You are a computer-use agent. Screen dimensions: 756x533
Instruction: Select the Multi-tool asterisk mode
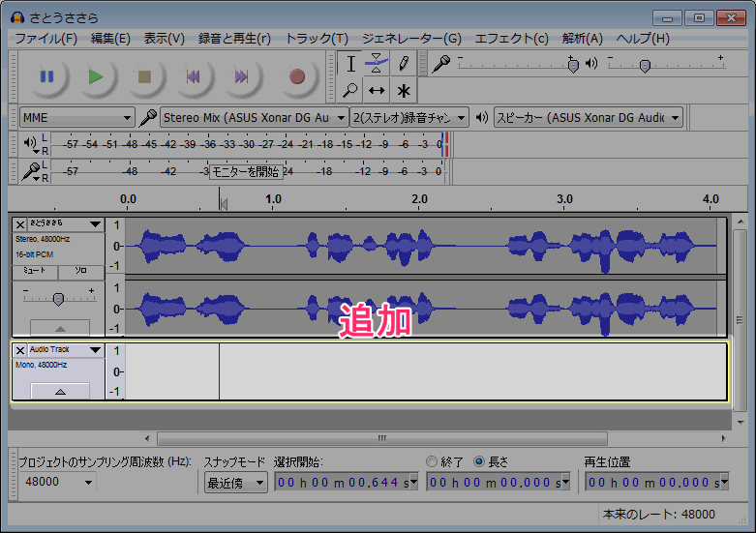[404, 90]
